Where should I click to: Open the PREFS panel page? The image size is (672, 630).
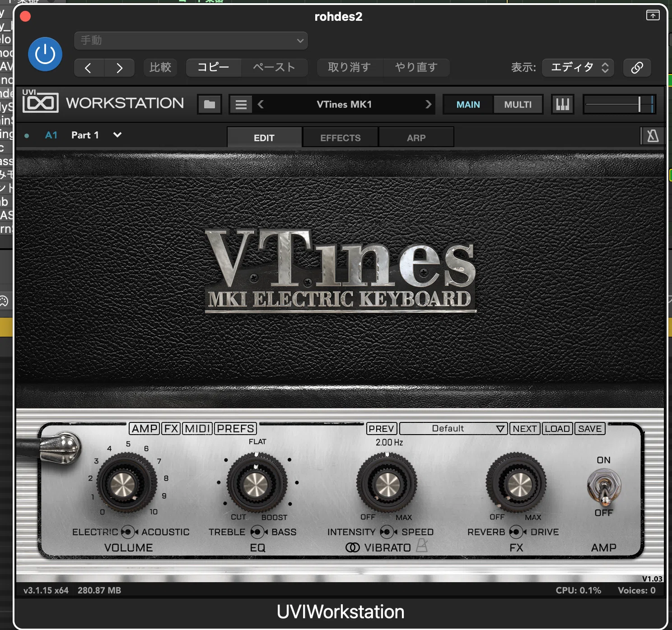tap(235, 428)
